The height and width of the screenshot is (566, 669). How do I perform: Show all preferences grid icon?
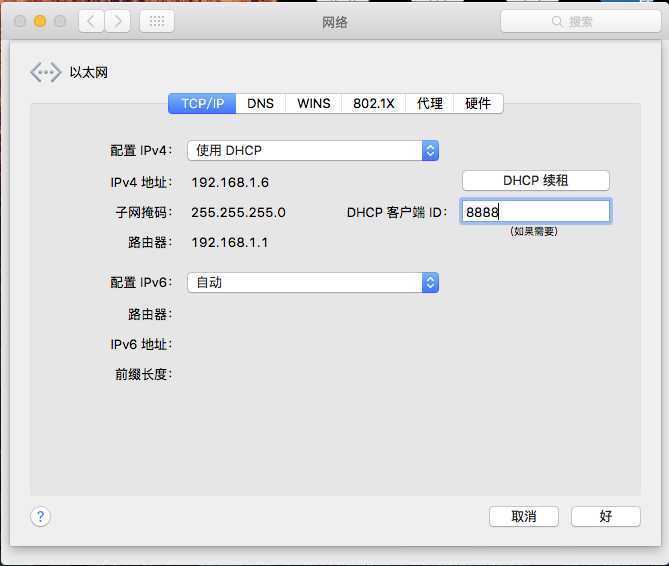coord(157,21)
